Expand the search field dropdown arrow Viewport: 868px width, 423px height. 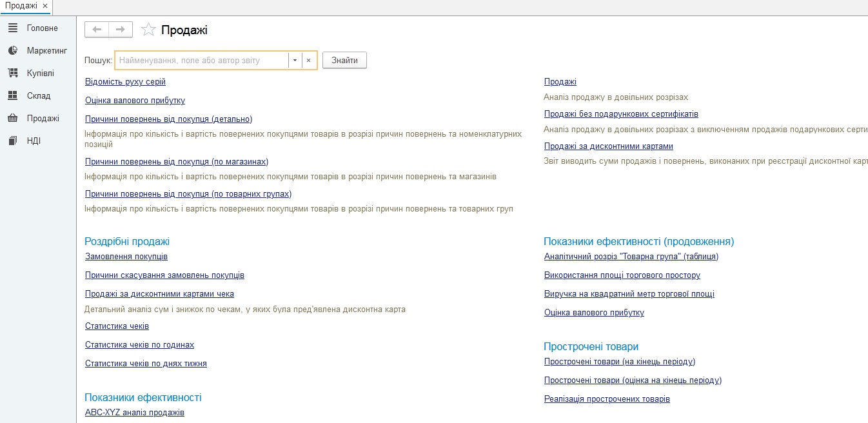[x=295, y=61]
